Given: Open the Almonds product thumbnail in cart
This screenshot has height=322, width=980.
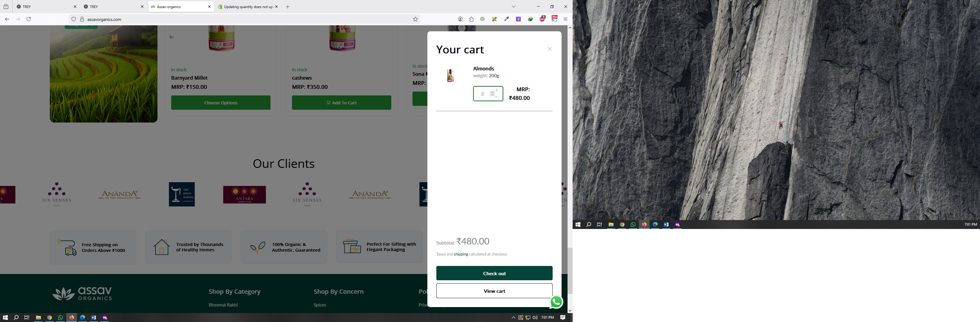Looking at the screenshot, I should click(450, 75).
